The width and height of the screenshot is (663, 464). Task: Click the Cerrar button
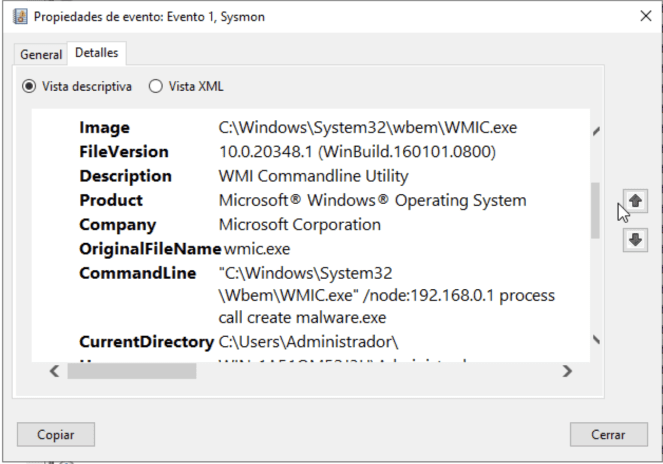pos(610,434)
